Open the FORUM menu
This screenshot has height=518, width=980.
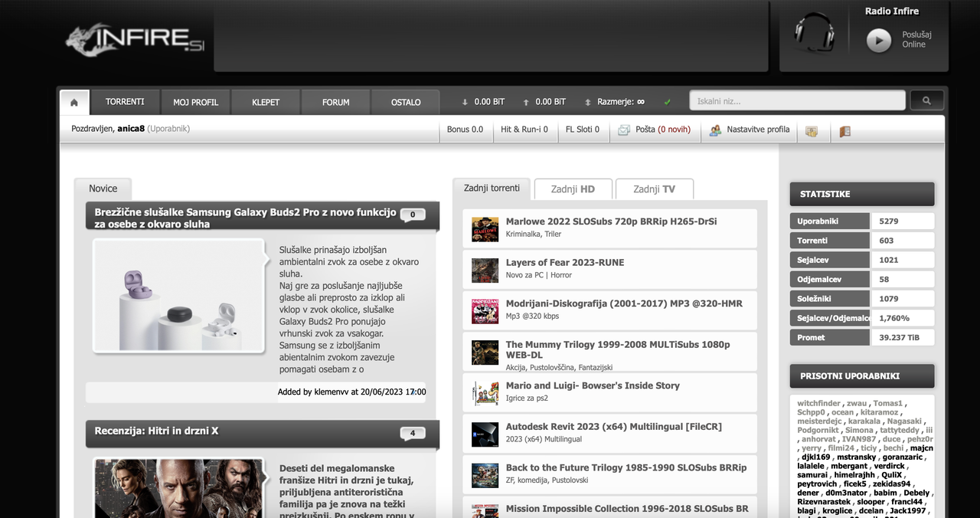[x=335, y=102]
